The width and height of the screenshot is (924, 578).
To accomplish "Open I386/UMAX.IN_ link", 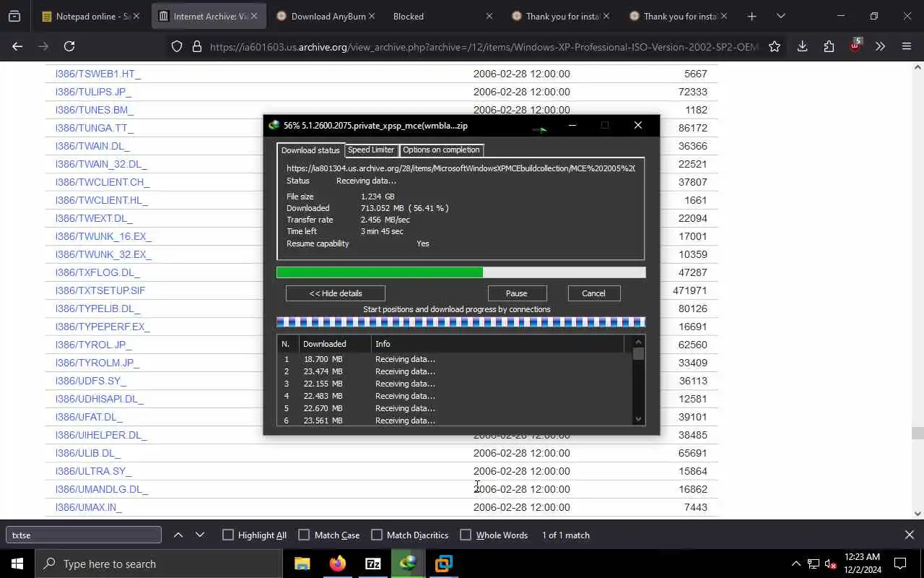I will [89, 507].
